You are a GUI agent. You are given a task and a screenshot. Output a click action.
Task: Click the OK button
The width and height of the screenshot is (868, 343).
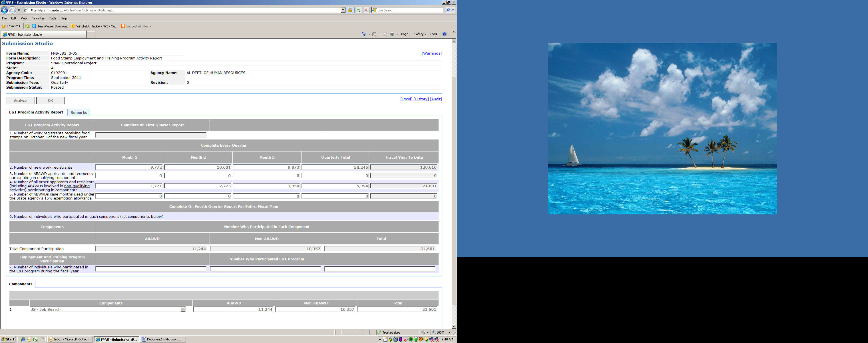coord(50,101)
